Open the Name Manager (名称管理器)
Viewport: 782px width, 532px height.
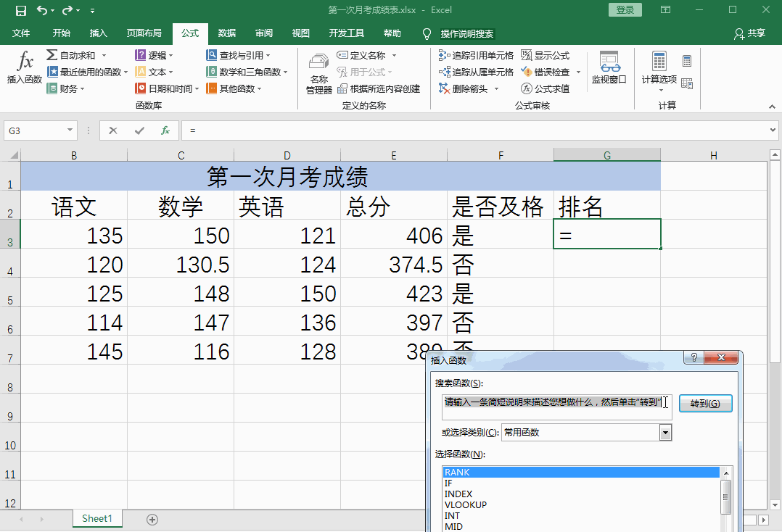(318, 73)
